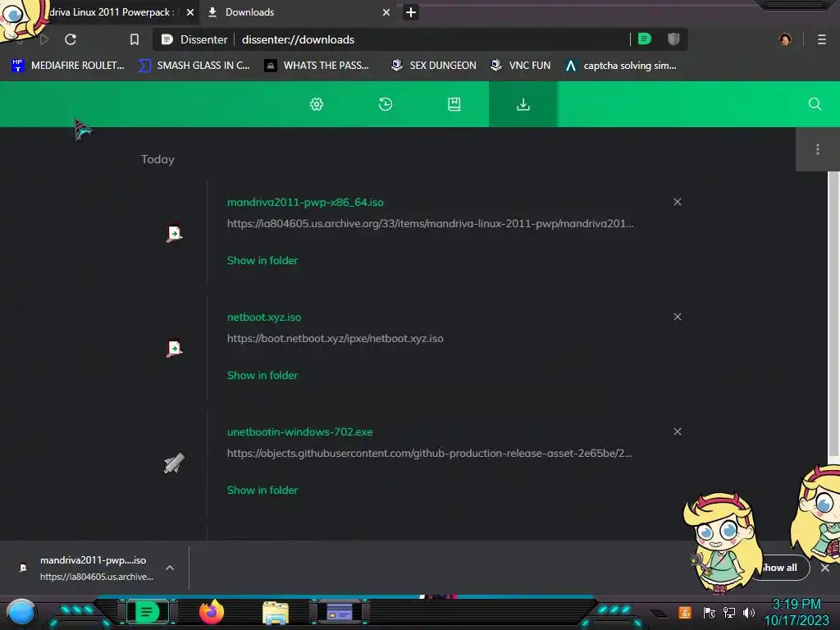Click the volume speaker tray icon

pos(749,612)
